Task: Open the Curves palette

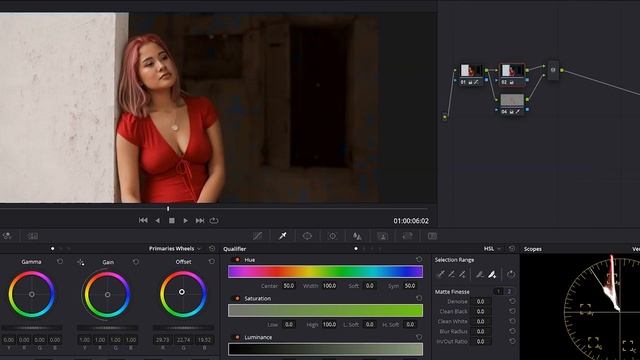Action: (x=257, y=236)
